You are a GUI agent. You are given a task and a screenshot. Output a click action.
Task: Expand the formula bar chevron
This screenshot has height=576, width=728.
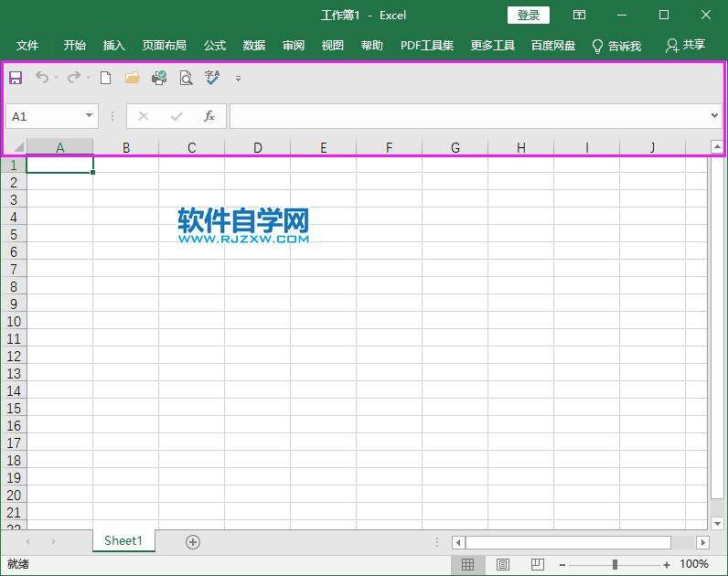pos(714,115)
